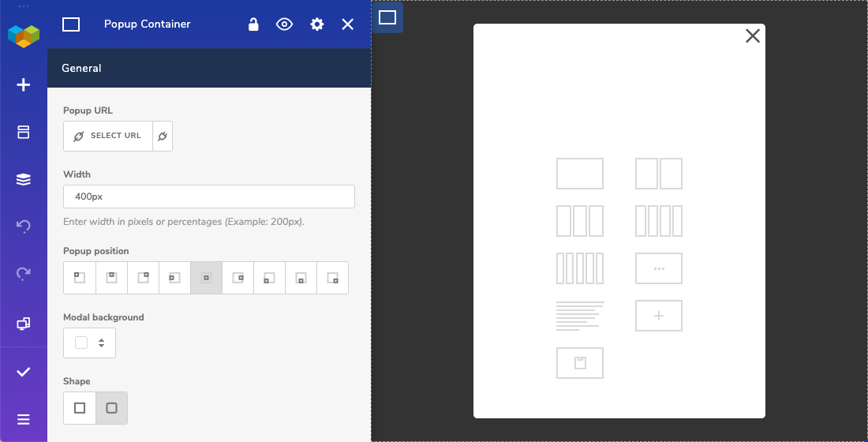
Task: Open the Responsive View devices icon
Action: pyautogui.click(x=24, y=324)
